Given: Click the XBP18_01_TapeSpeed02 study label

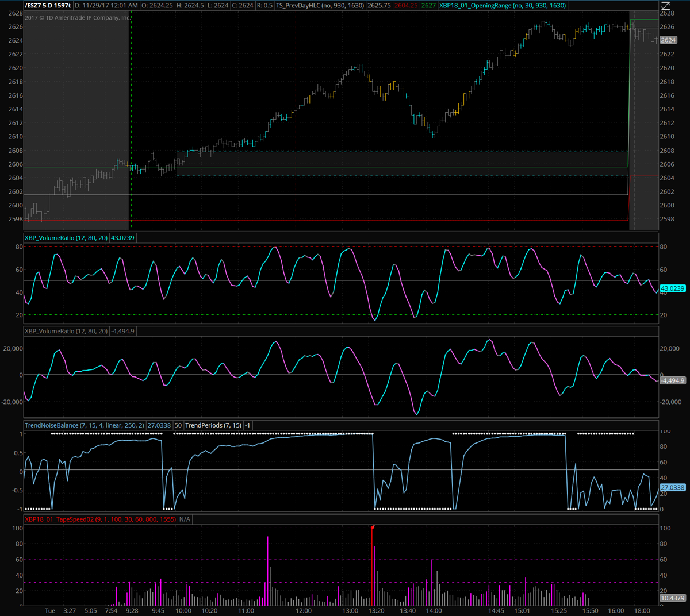Looking at the screenshot, I should (x=100, y=519).
